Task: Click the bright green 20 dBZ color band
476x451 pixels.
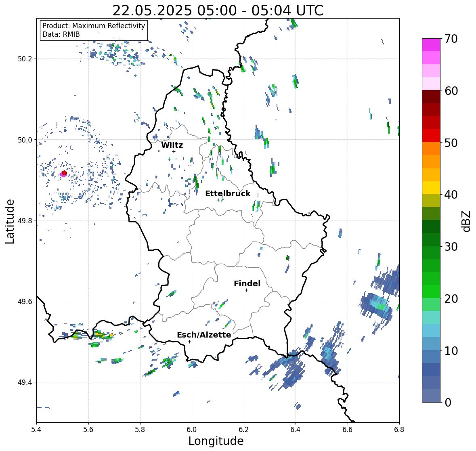Action: click(x=431, y=292)
